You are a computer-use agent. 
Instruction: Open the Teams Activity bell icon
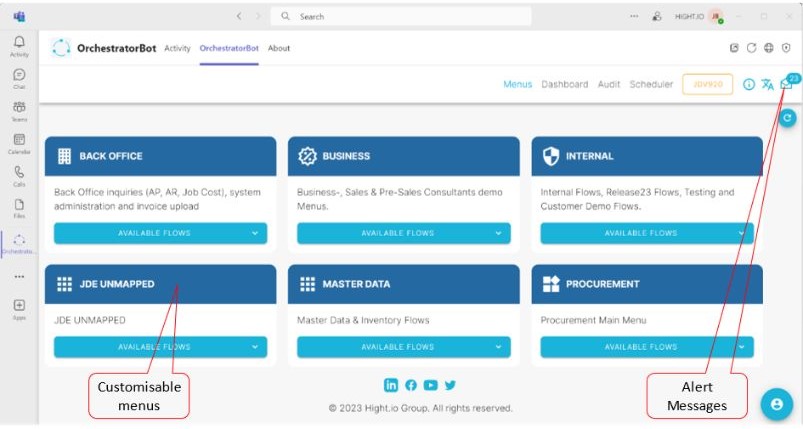(19, 46)
